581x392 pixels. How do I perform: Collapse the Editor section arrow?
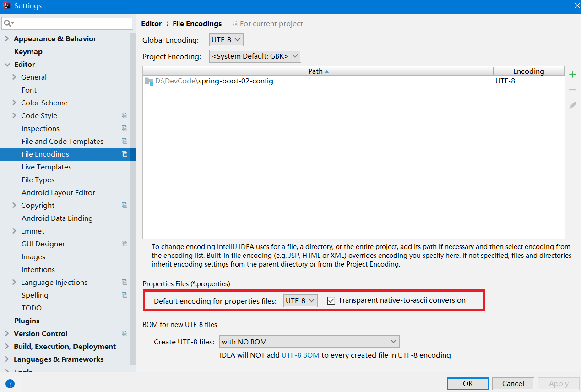pos(7,65)
